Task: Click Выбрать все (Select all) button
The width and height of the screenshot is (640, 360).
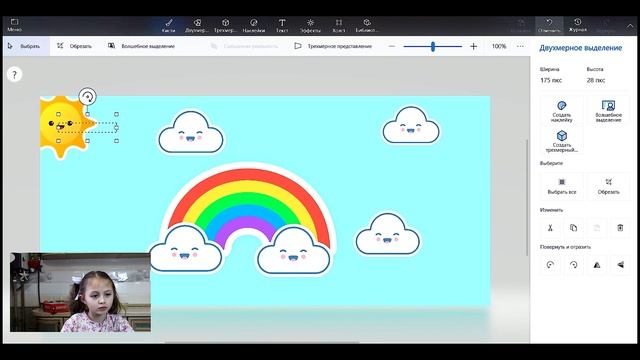Action: pyautogui.click(x=562, y=186)
